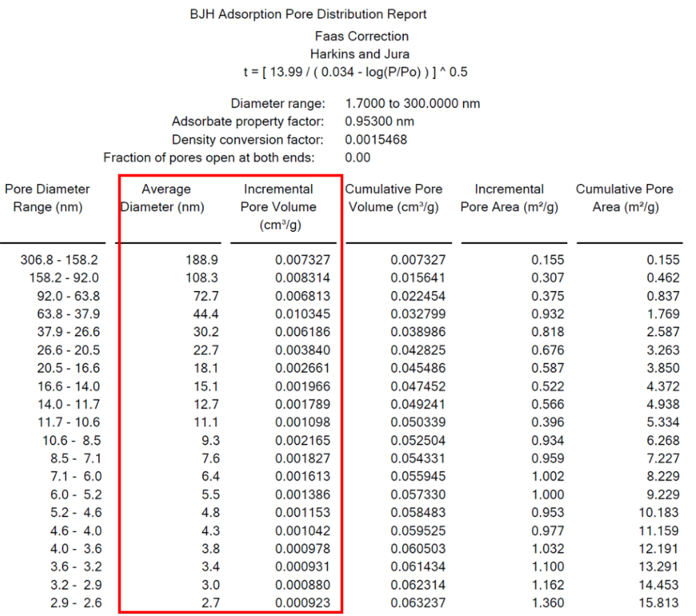The width and height of the screenshot is (696, 616).
Task: Select diameter range value 1.7000 to 300.0000 nm
Action: tap(412, 104)
